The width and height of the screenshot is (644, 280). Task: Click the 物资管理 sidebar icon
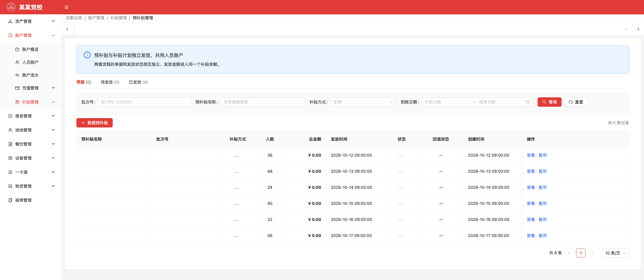[x=10, y=186]
